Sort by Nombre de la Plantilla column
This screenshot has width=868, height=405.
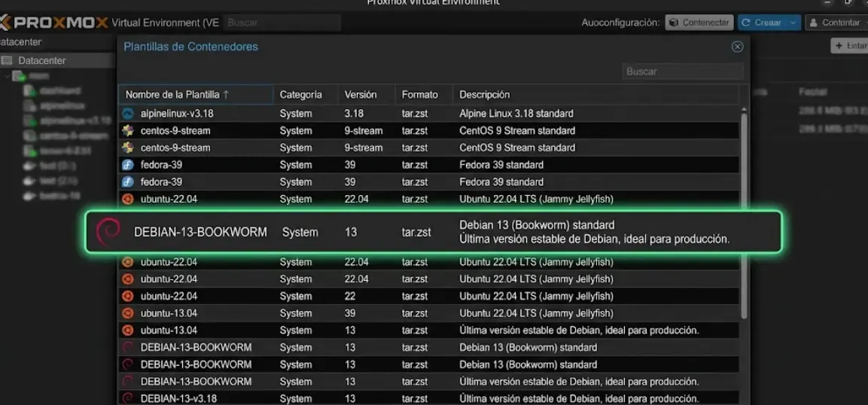pos(196,95)
